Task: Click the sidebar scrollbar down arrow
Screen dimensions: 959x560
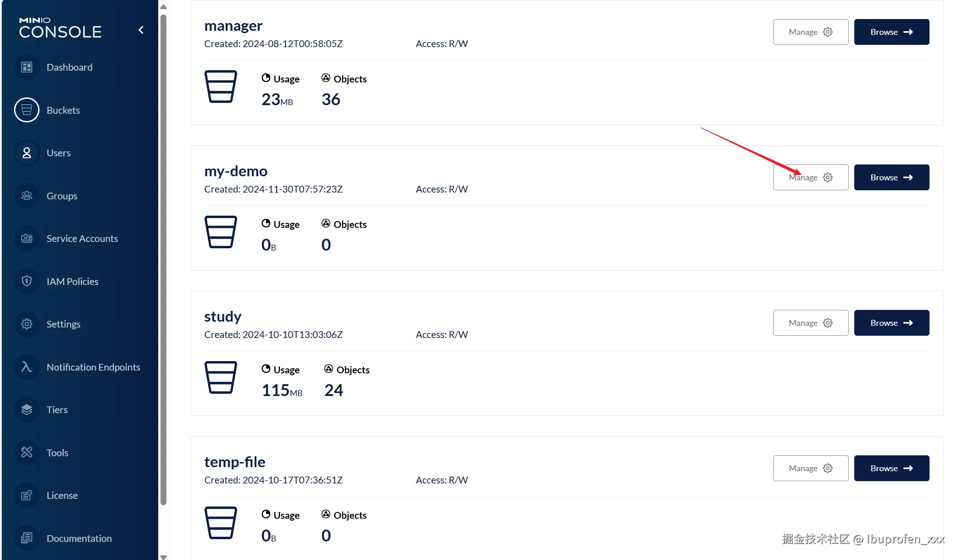Action: pyautogui.click(x=164, y=557)
